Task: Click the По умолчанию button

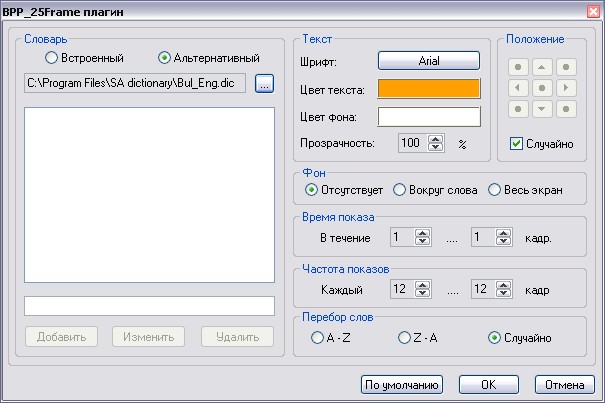Action: click(402, 384)
